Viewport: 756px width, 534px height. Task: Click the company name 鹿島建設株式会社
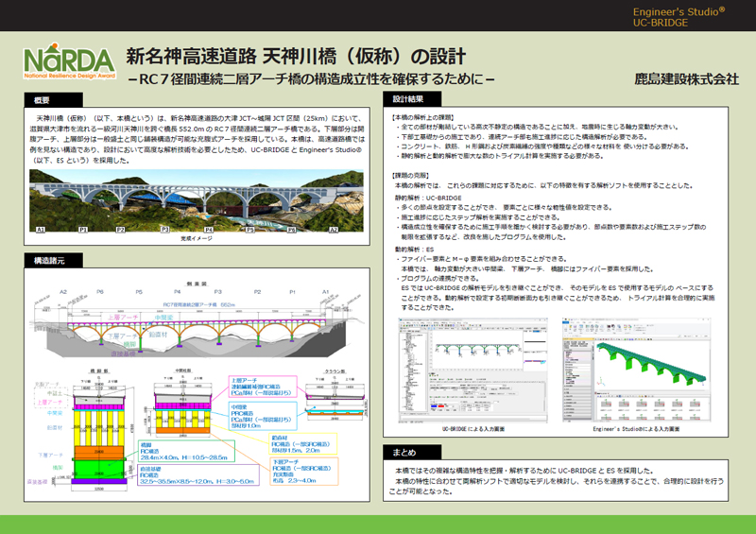click(x=686, y=79)
